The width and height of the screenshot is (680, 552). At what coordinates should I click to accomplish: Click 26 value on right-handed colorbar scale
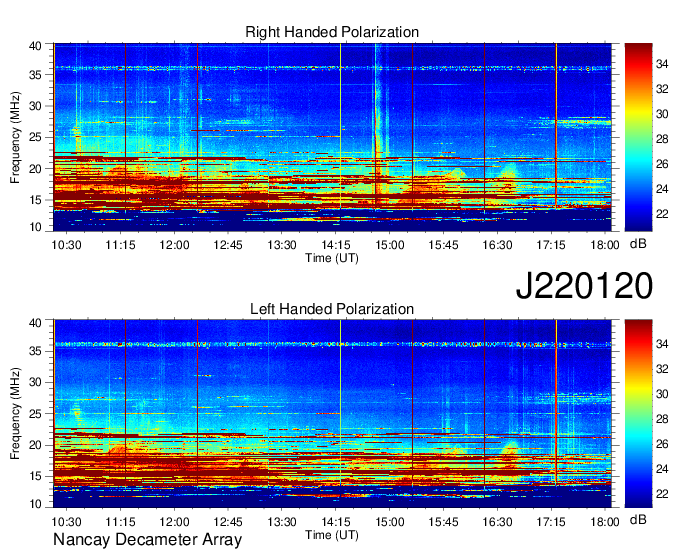pos(662,164)
